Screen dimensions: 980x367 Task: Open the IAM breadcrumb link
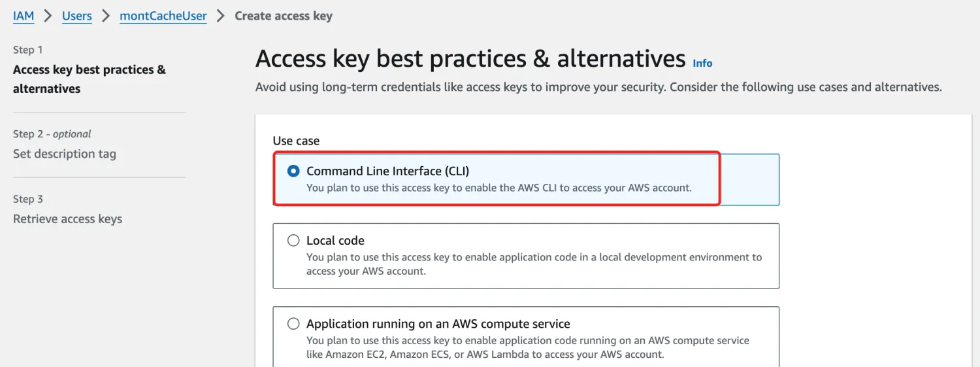[24, 16]
